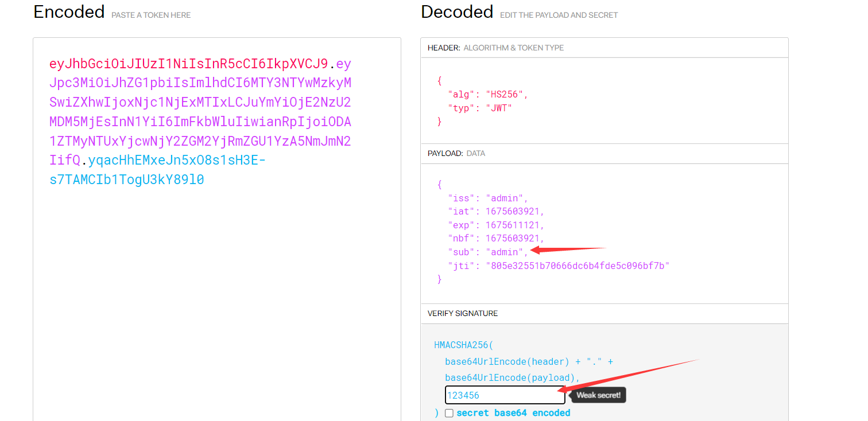Click the "typ": "JWT" line in header
Viewport: 868px width, 421px height.
[x=480, y=108]
